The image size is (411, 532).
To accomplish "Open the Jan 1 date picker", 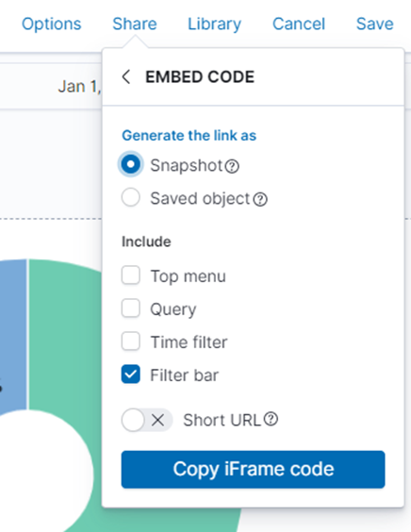I will pyautogui.click(x=79, y=86).
